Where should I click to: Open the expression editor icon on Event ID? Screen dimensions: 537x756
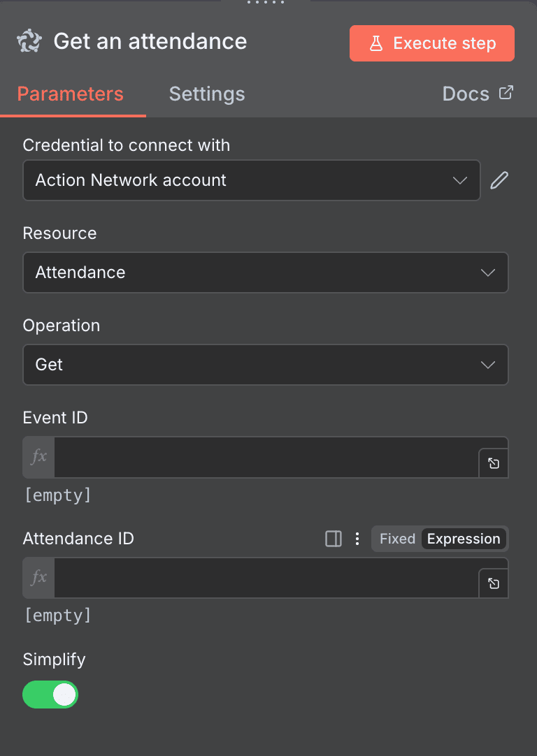[493, 463]
